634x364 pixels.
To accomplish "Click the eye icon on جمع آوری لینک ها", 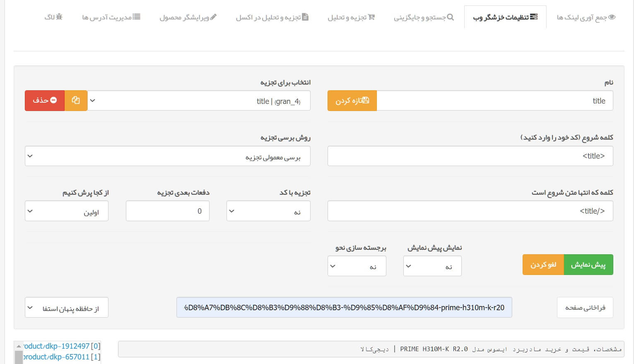I will [612, 17].
